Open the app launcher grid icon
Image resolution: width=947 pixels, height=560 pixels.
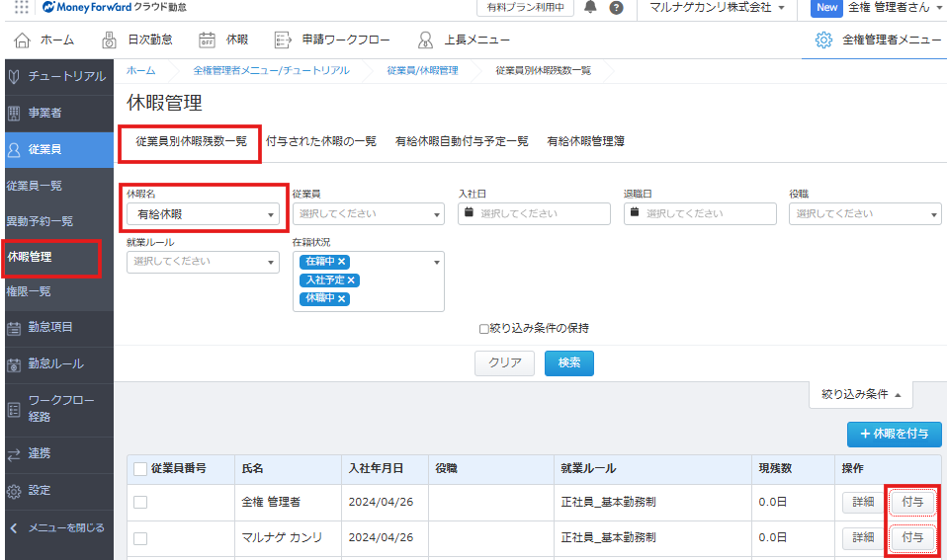pos(22,7)
